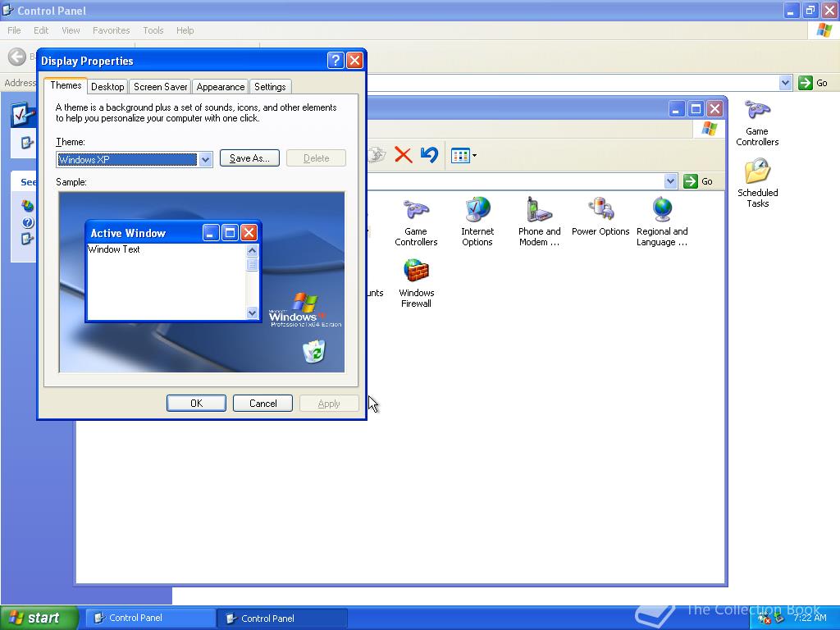Expand address dropdown in maximized Control Panel window
Viewport: 840px width, 630px height.
tap(785, 83)
